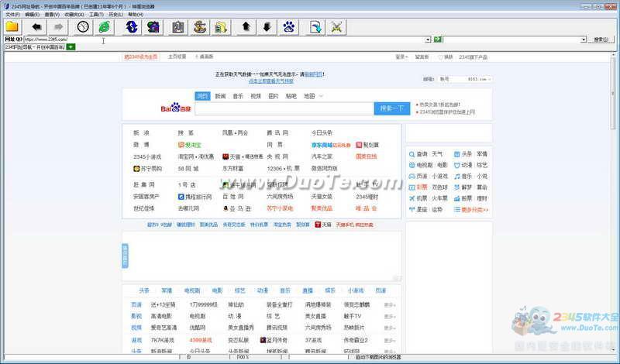
Task: Click the 2345旗下产品 link
Action: point(473,57)
